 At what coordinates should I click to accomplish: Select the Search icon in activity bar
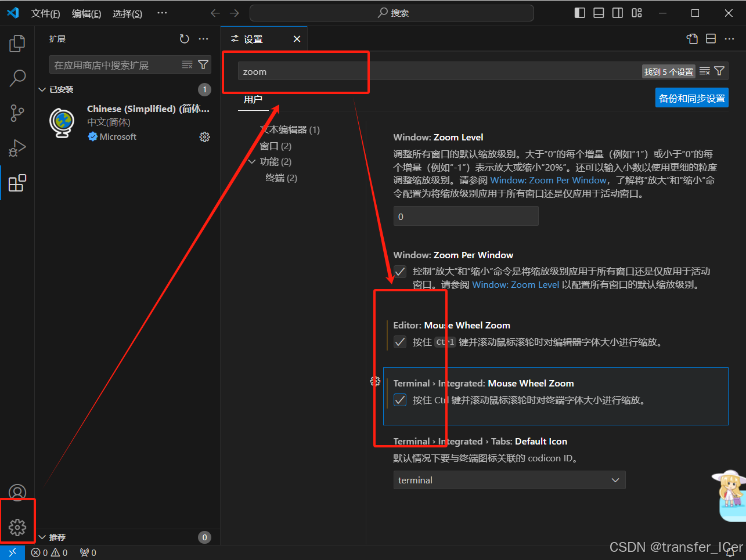[x=17, y=78]
